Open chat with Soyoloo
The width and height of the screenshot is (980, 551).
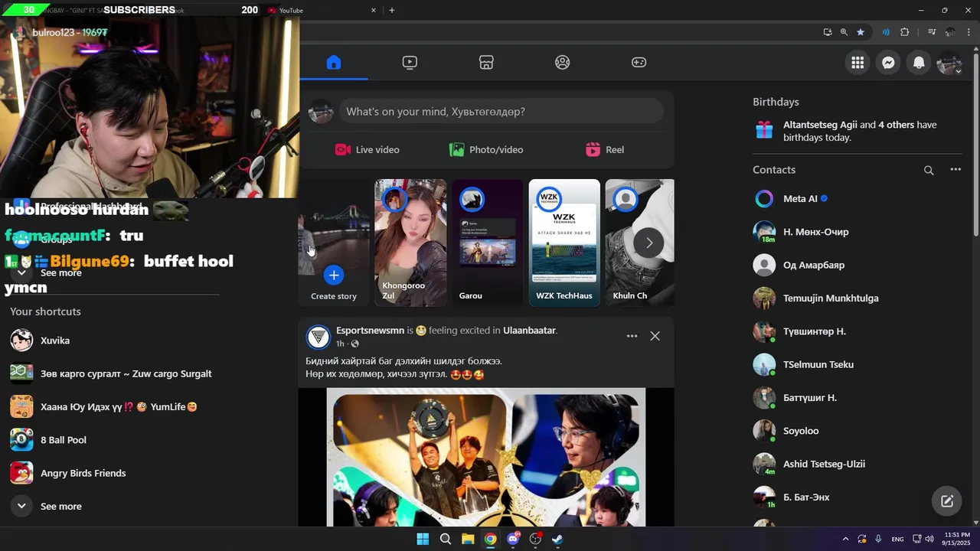point(857,431)
